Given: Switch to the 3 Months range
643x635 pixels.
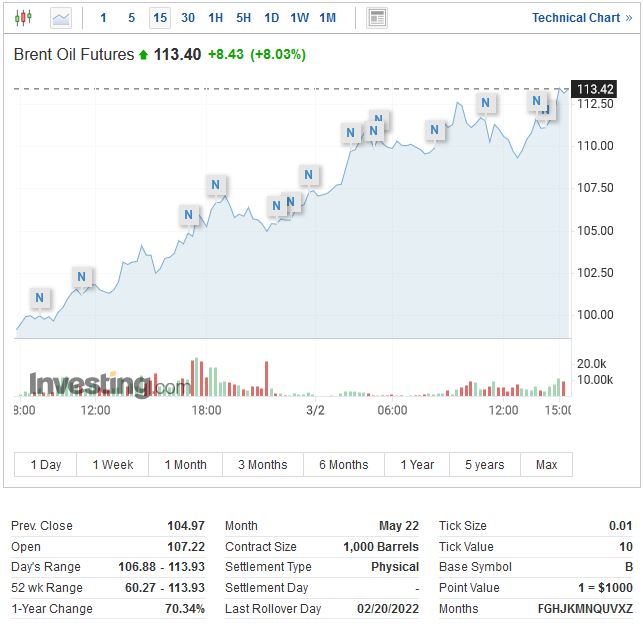Looking at the screenshot, I should 262,465.
